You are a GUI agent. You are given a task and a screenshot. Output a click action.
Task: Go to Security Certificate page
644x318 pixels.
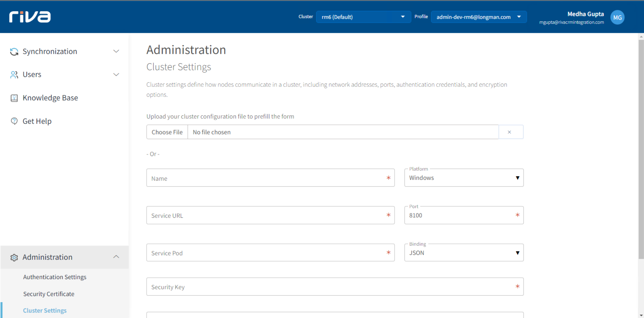[x=49, y=294]
